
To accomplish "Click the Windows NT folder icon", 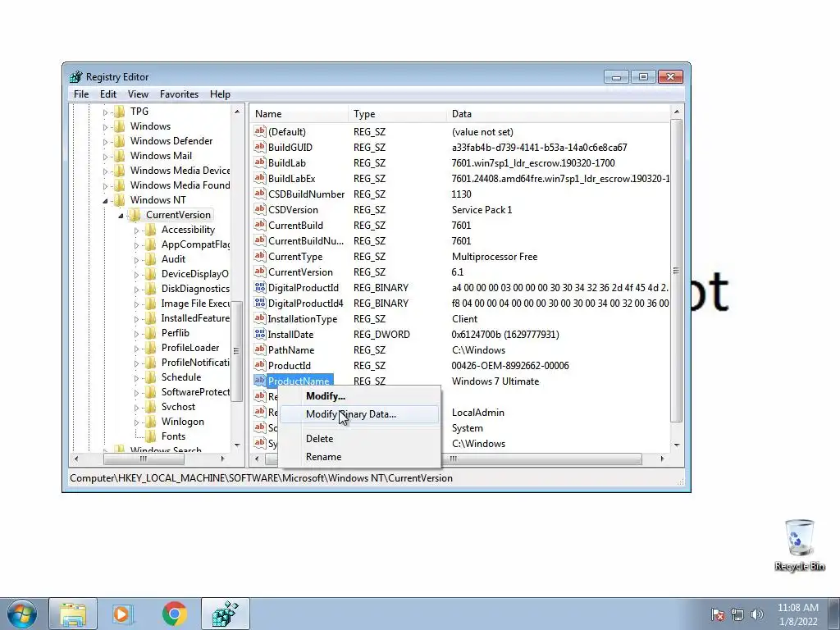I will tap(119, 200).
